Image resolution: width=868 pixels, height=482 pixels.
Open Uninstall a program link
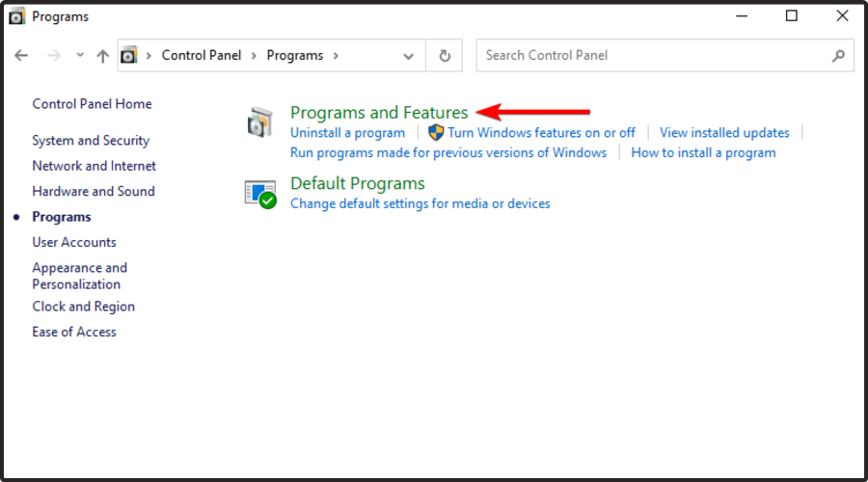pos(347,133)
